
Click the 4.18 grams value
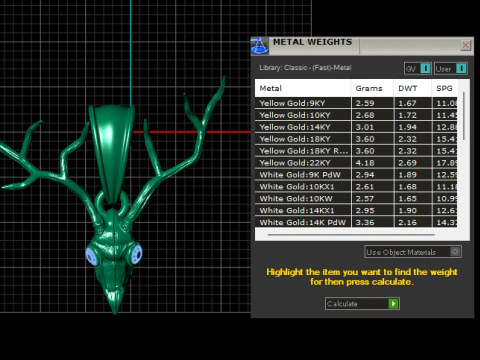[365, 163]
